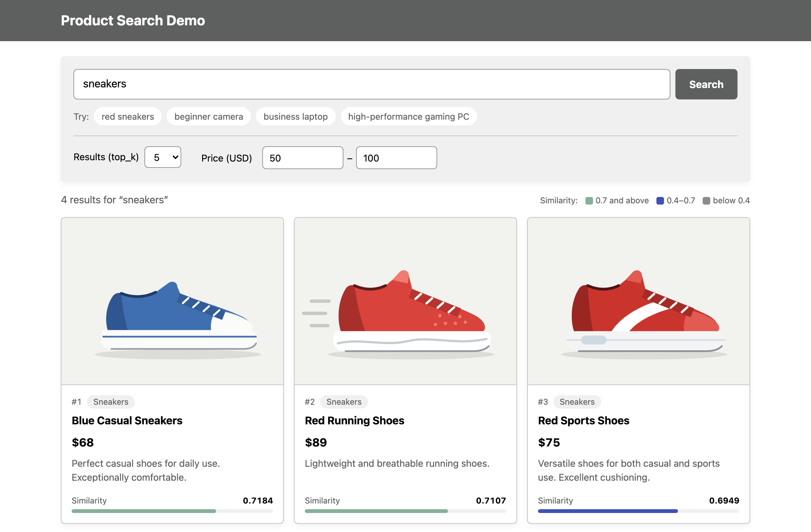The image size is (811, 532).
Task: Click the "Results (top_k)" label
Action: (x=106, y=157)
